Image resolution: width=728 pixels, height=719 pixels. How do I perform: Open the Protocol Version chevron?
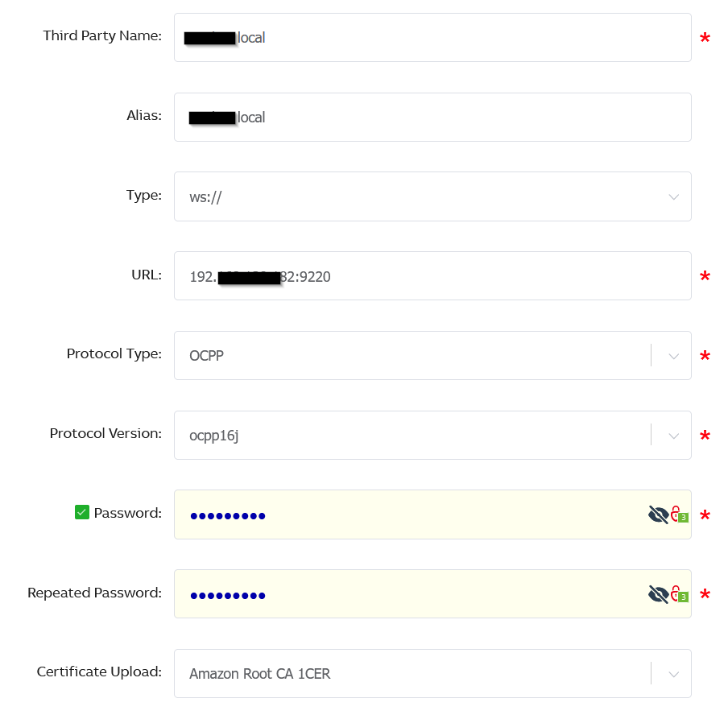(674, 436)
